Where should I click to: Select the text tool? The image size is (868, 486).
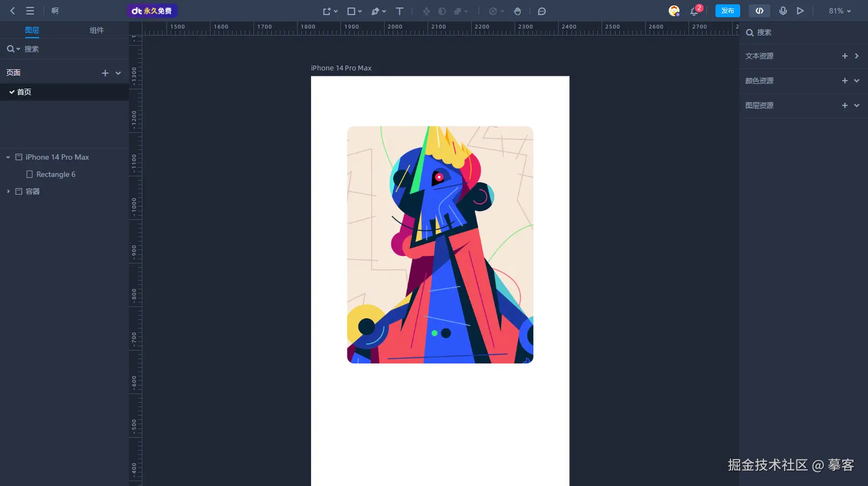tap(400, 11)
